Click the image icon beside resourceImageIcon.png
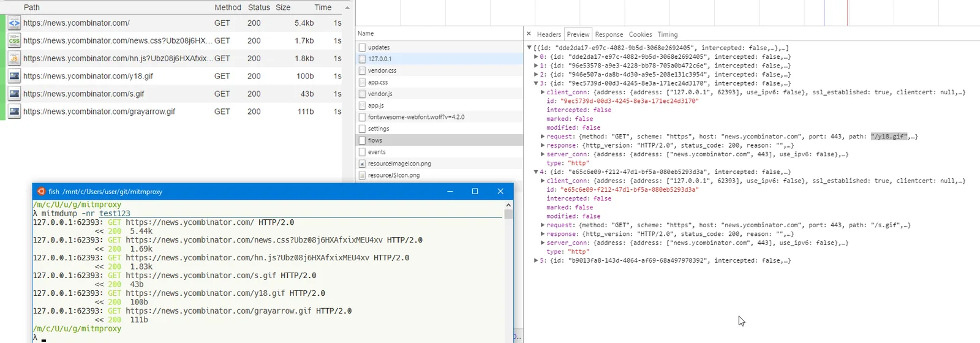Viewport: 980px width, 343px height. tap(362, 164)
